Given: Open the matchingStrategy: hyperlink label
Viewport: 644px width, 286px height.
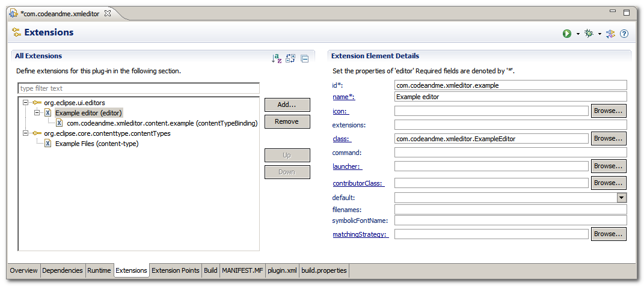Looking at the screenshot, I should [x=361, y=235].
